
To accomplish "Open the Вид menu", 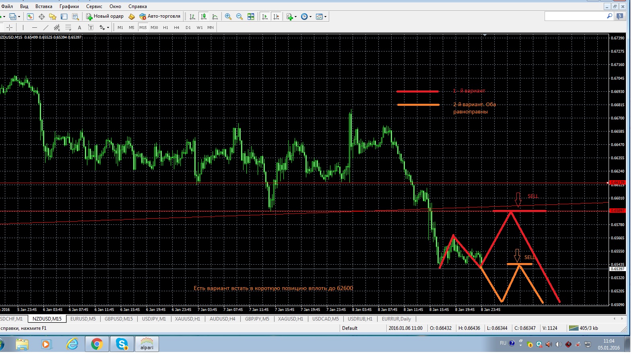I will (x=24, y=6).
